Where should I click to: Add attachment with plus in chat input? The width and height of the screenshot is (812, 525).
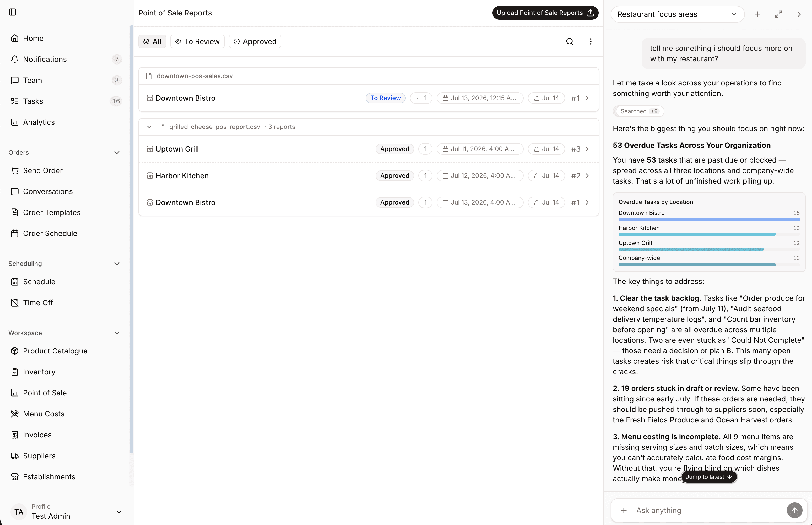[x=624, y=510]
